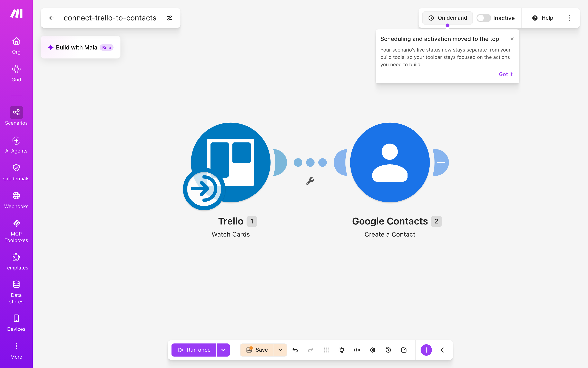
Task: Open the Grid view
Action: 16,74
